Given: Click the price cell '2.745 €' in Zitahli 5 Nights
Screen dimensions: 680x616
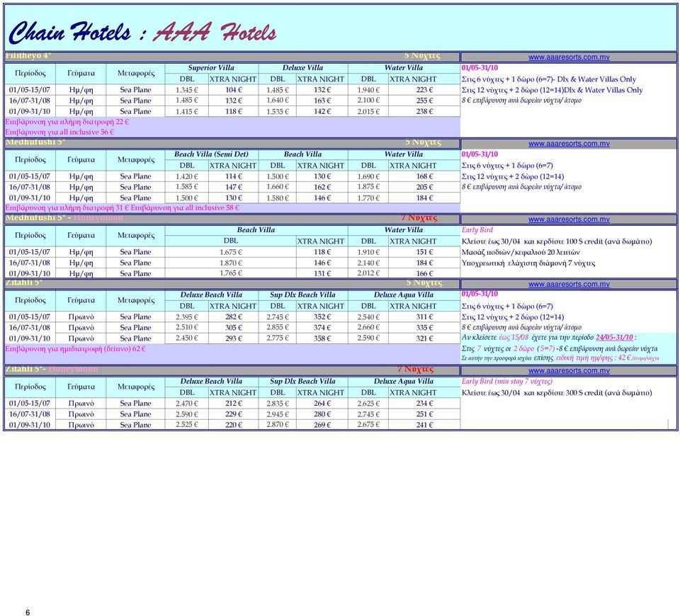Looking at the screenshot, I should [x=278, y=317].
